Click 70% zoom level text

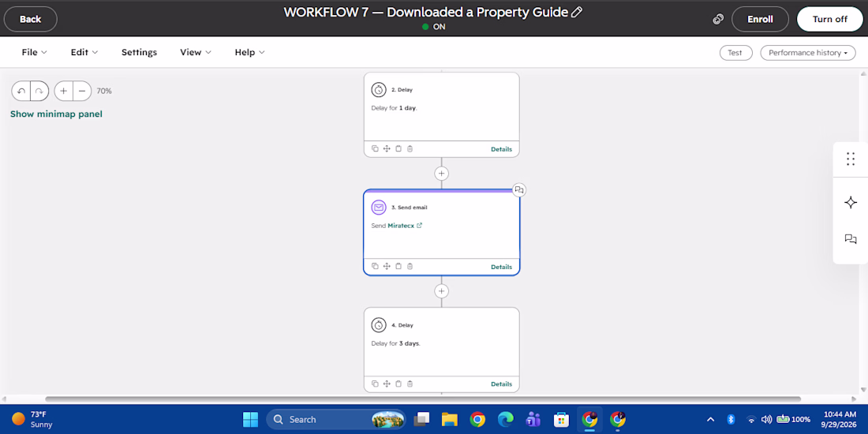[104, 91]
